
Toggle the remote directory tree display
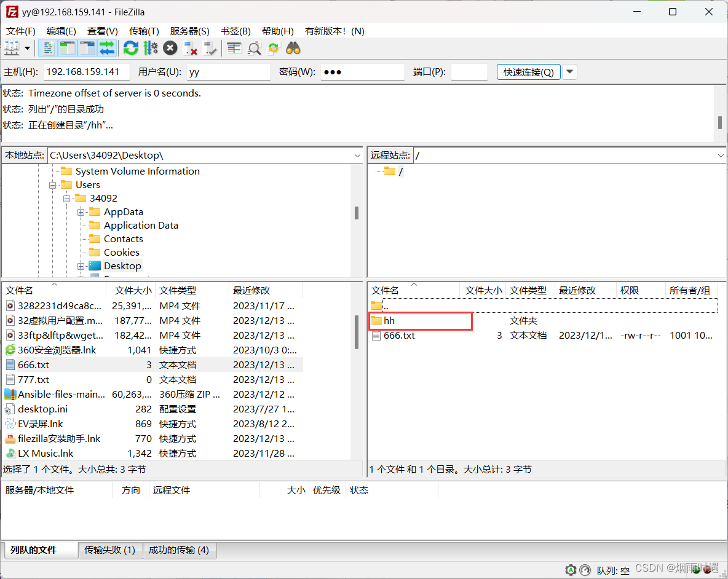click(87, 48)
